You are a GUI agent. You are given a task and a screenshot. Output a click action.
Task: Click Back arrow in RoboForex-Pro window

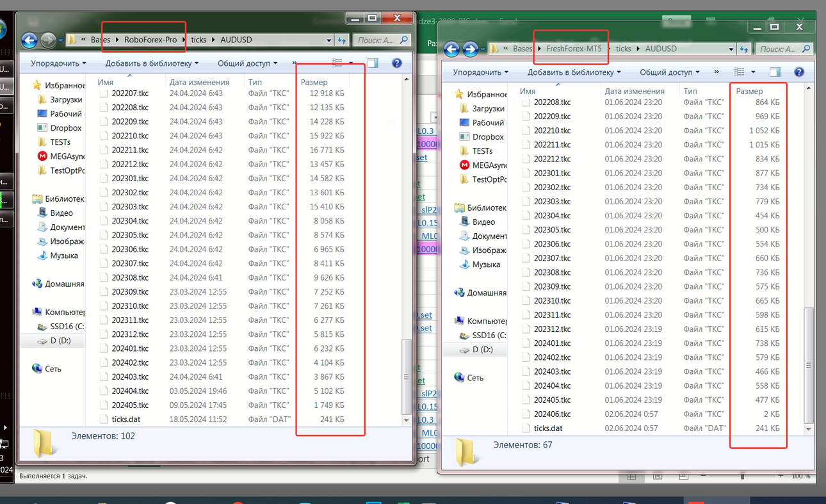point(29,40)
